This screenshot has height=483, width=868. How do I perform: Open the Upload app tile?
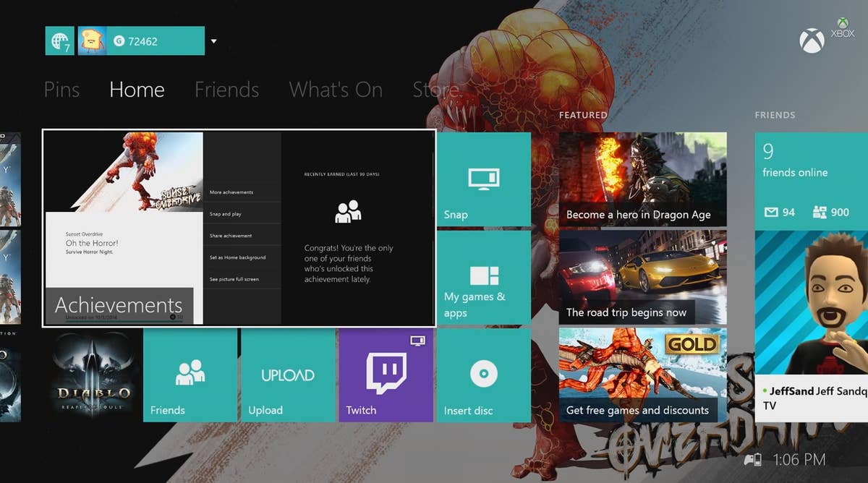pos(287,375)
